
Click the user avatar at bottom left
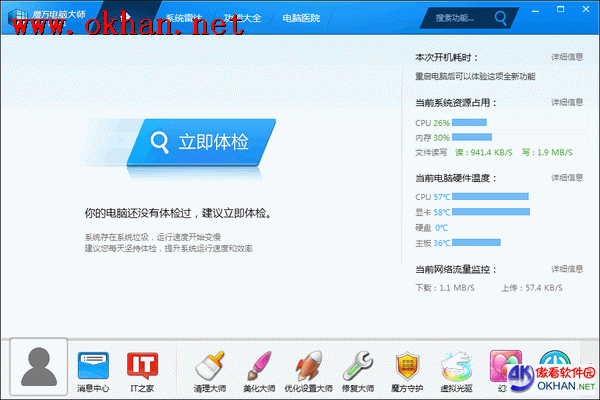pyautogui.click(x=39, y=367)
